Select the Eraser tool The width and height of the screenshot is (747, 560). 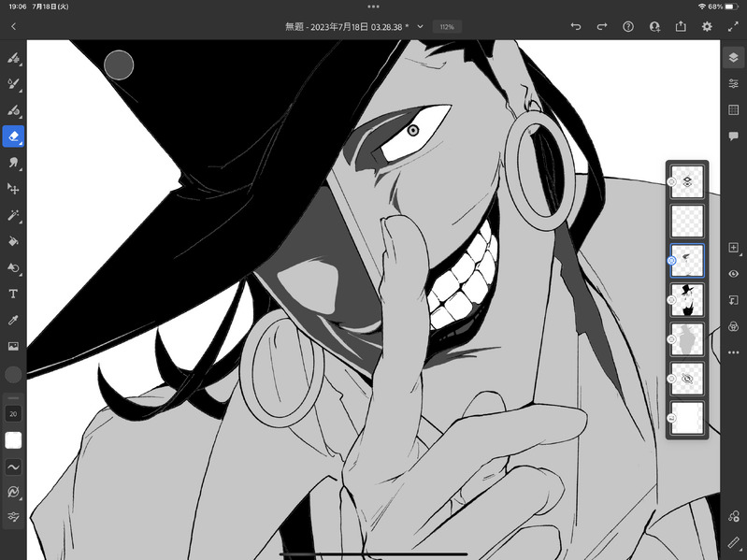[x=13, y=136]
